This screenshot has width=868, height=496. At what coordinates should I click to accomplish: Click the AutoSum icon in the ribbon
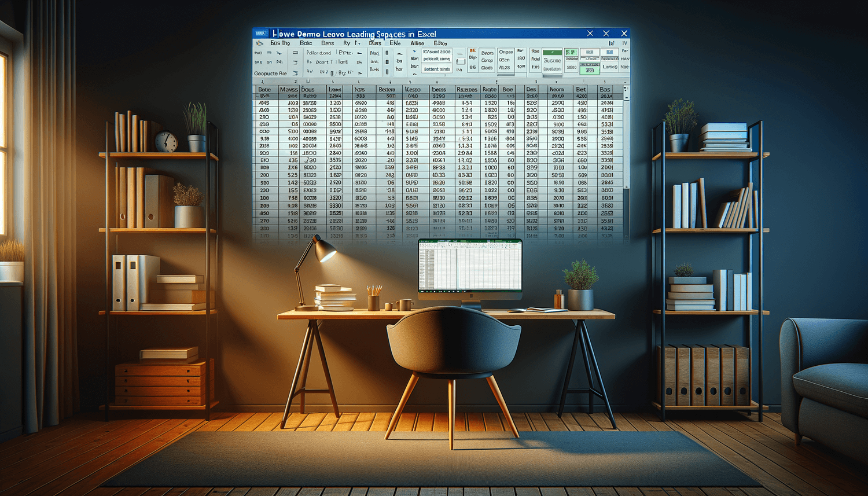[x=621, y=52]
